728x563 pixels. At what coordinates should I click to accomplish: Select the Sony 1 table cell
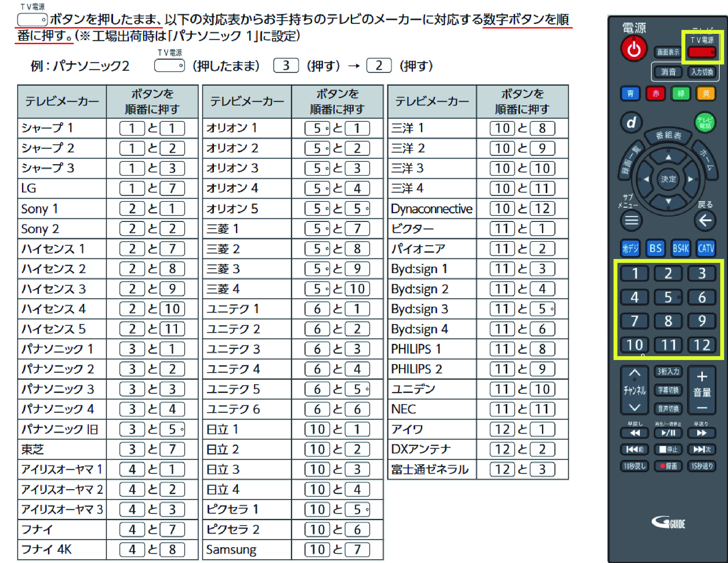(x=62, y=209)
